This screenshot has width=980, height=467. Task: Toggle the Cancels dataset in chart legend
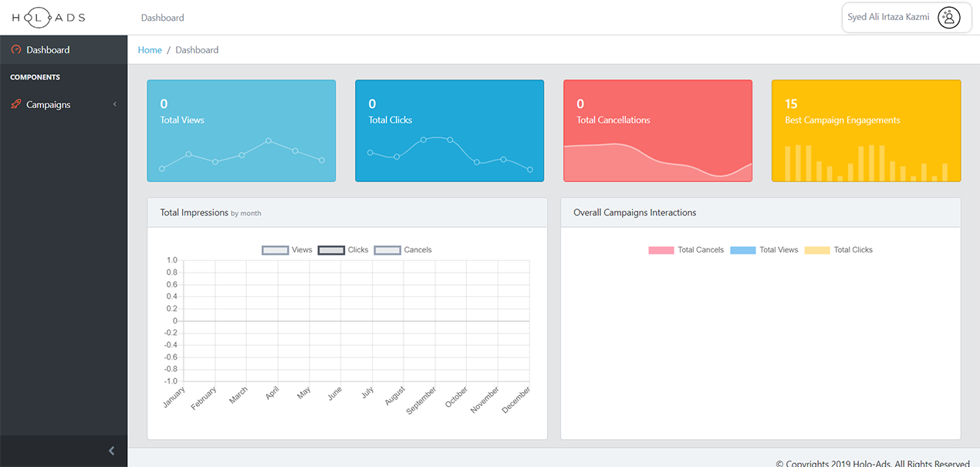click(403, 250)
